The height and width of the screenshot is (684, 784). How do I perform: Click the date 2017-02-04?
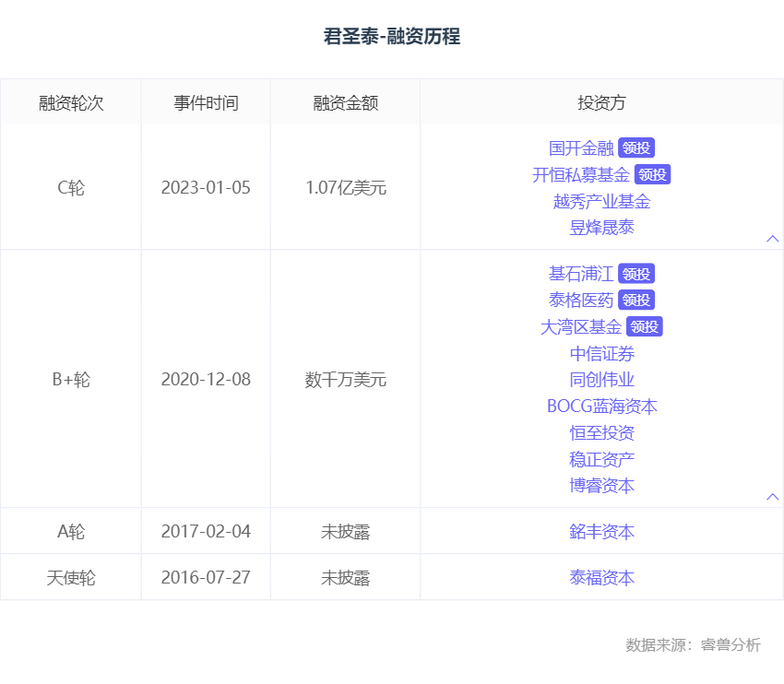[x=206, y=532]
